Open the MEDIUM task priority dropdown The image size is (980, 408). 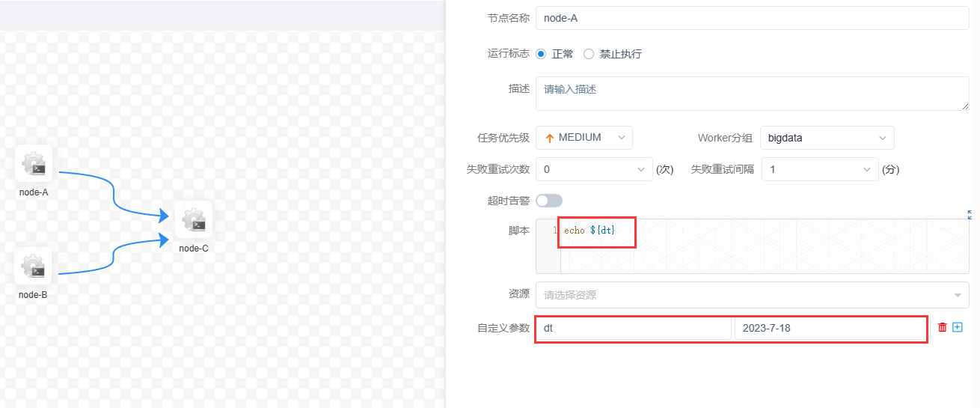(584, 138)
